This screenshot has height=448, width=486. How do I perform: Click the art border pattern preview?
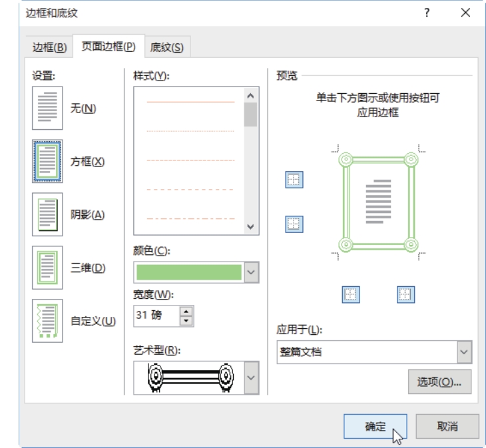point(190,377)
